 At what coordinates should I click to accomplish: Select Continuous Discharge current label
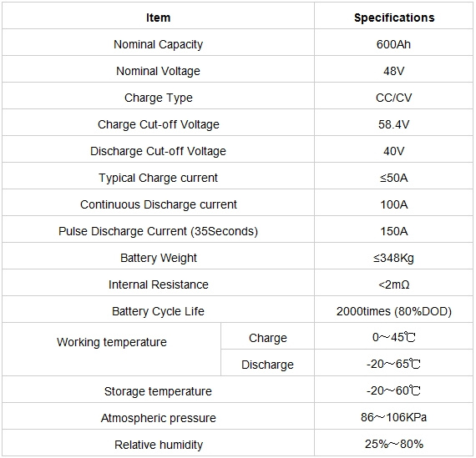(158, 204)
